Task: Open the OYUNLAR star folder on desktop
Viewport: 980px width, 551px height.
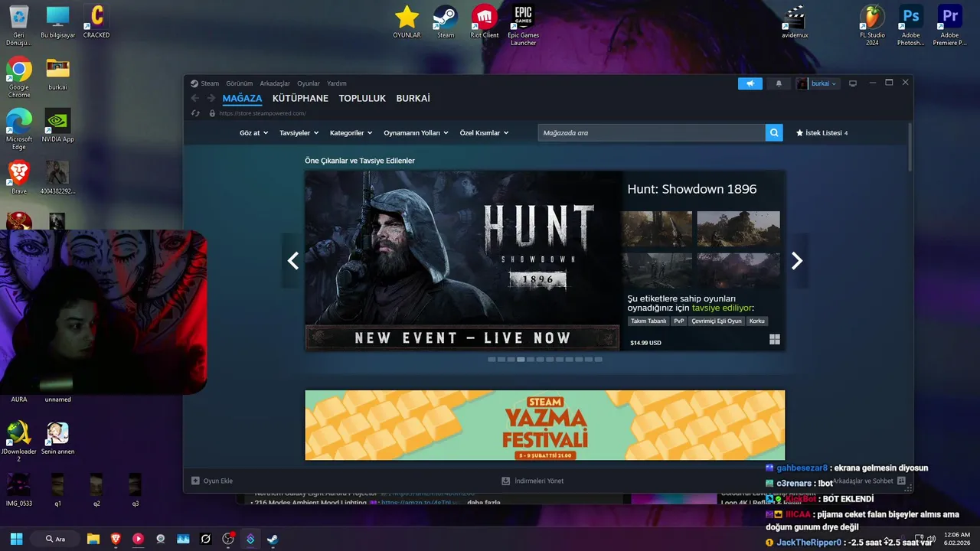Action: (x=407, y=21)
